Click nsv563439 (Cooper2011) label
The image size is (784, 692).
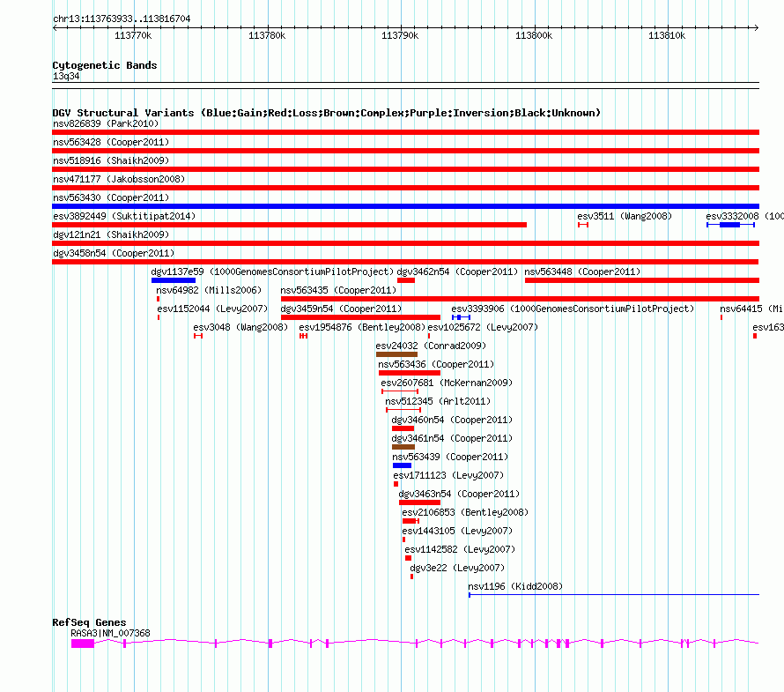[x=450, y=457]
